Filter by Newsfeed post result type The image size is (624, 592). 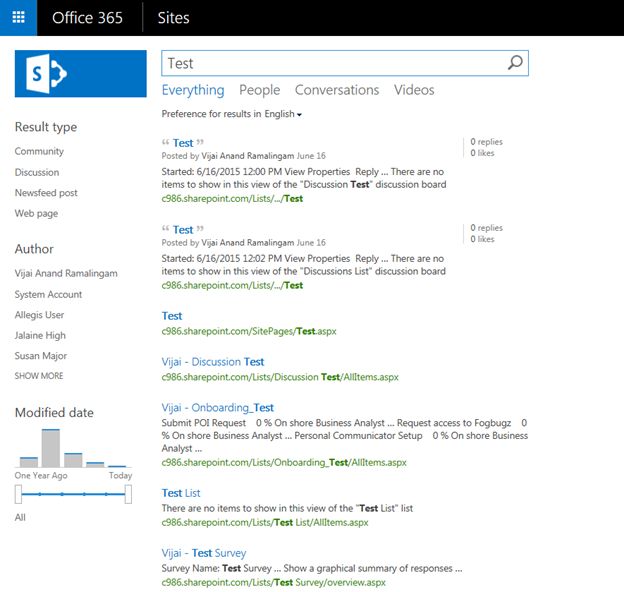pyautogui.click(x=46, y=193)
